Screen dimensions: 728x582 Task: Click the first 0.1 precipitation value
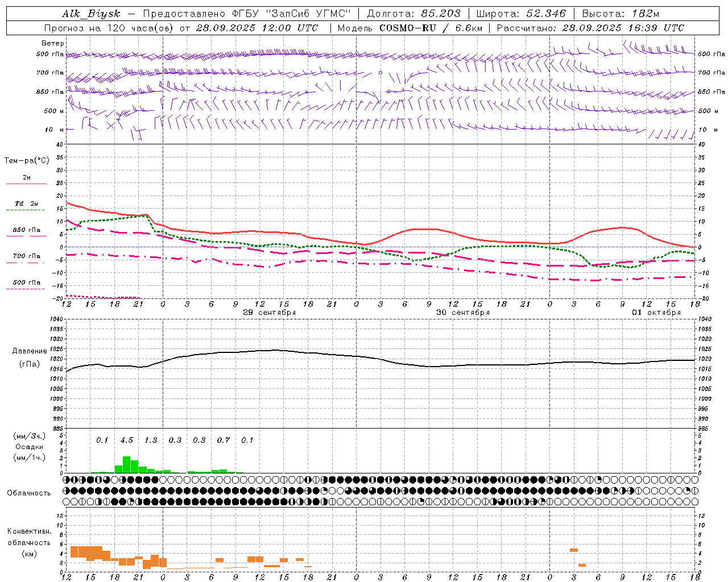(x=102, y=440)
